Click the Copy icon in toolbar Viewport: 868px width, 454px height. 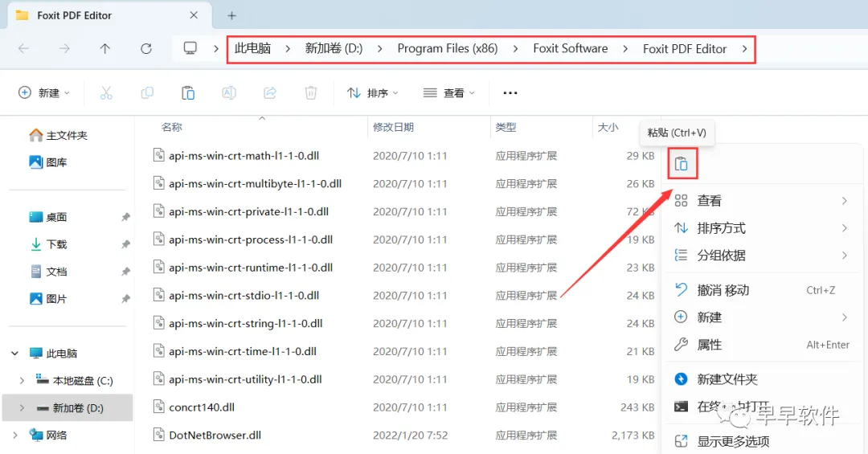(x=147, y=92)
